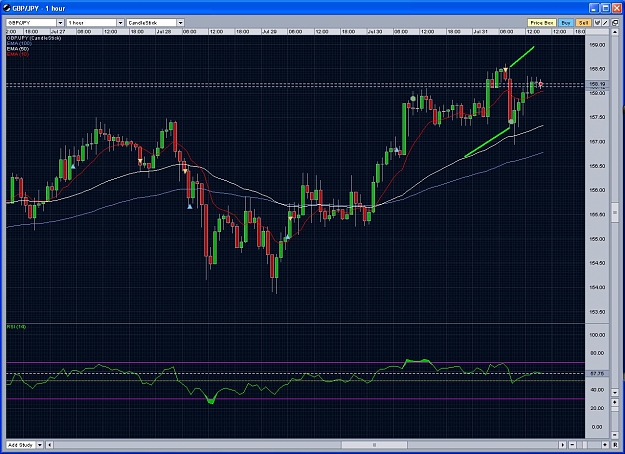Click the vertical zoom minus button
625x454 pixels.
(x=615, y=435)
